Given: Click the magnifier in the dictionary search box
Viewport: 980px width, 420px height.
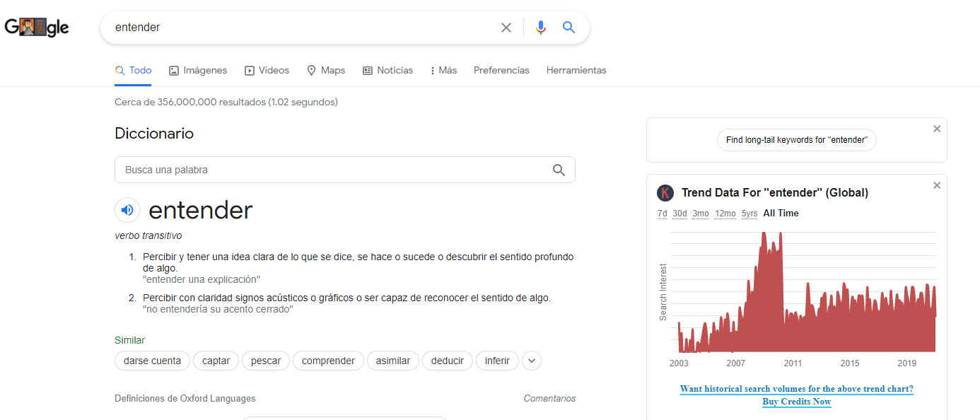Looking at the screenshot, I should click(x=559, y=170).
